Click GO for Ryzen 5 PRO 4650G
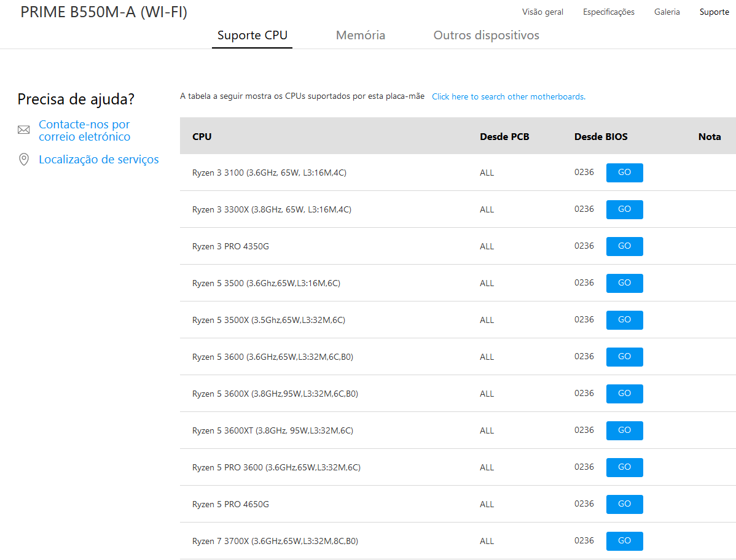Viewport: 736px width, 560px height. [624, 504]
